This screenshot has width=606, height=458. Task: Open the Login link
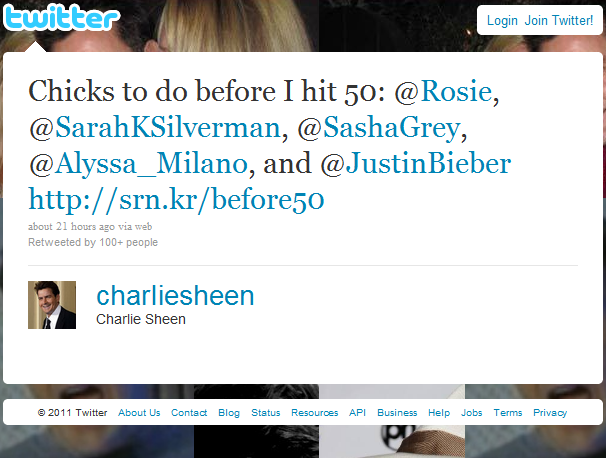tap(502, 20)
